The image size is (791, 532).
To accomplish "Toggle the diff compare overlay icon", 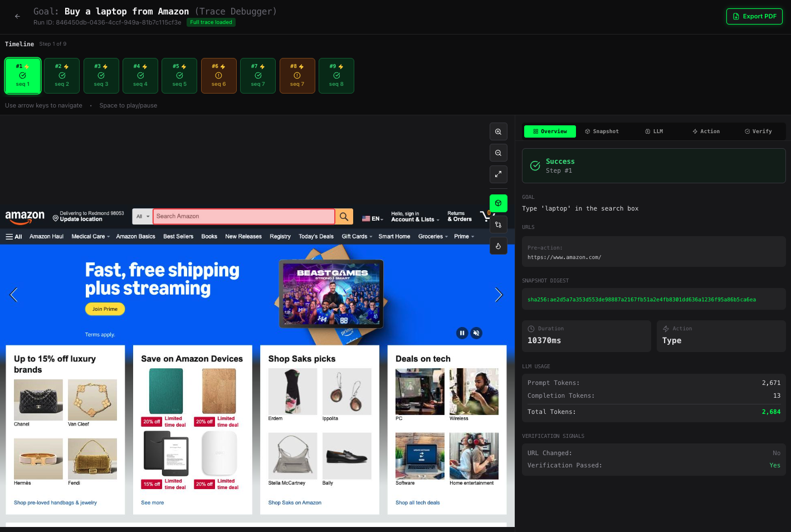I will [498, 224].
